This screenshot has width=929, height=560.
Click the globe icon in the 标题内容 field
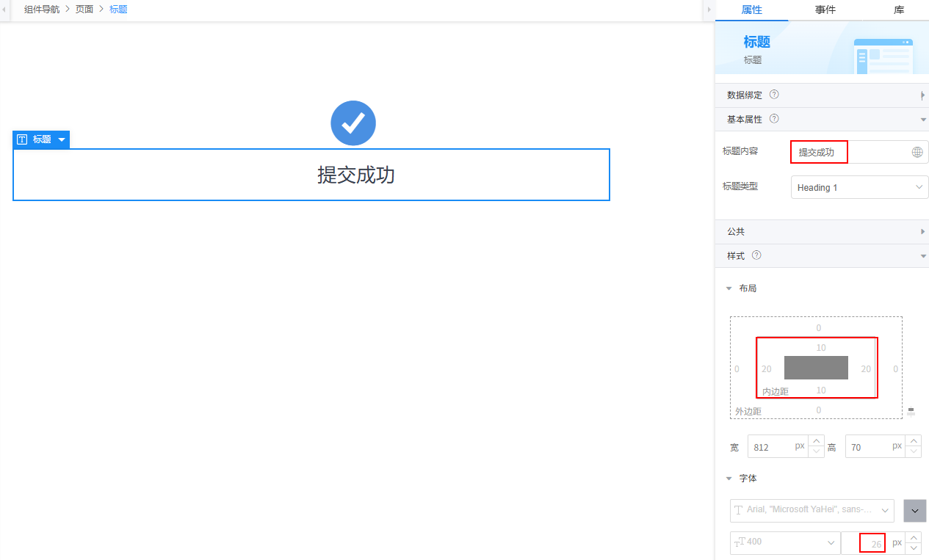click(x=917, y=152)
